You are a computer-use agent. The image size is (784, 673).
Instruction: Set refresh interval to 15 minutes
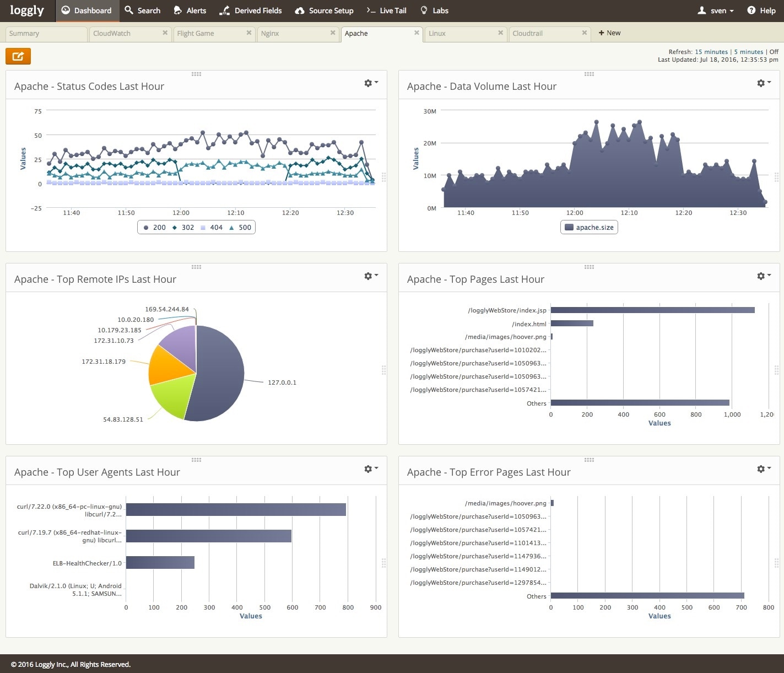pos(711,52)
